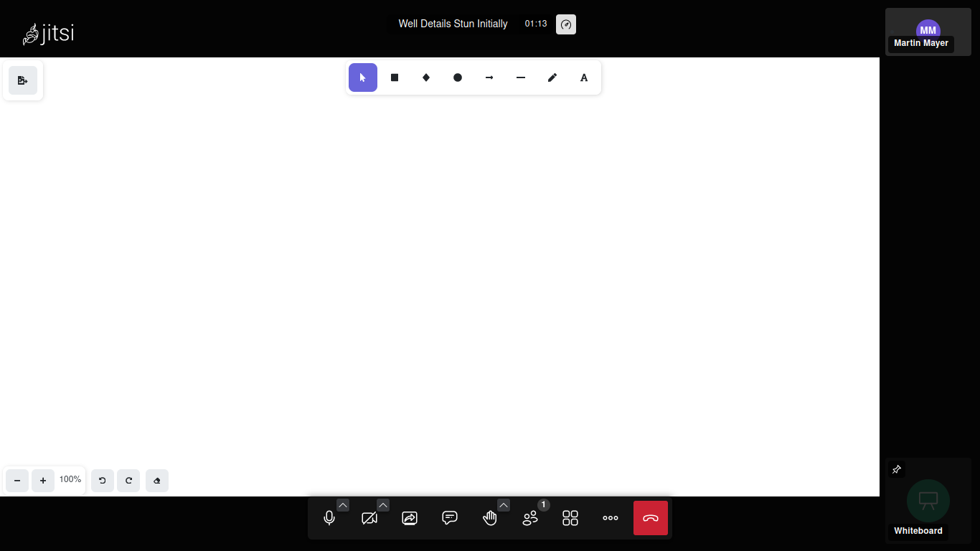Viewport: 980px width, 551px height.
Task: Reset canvas zoom to 100%
Action: 70,479
